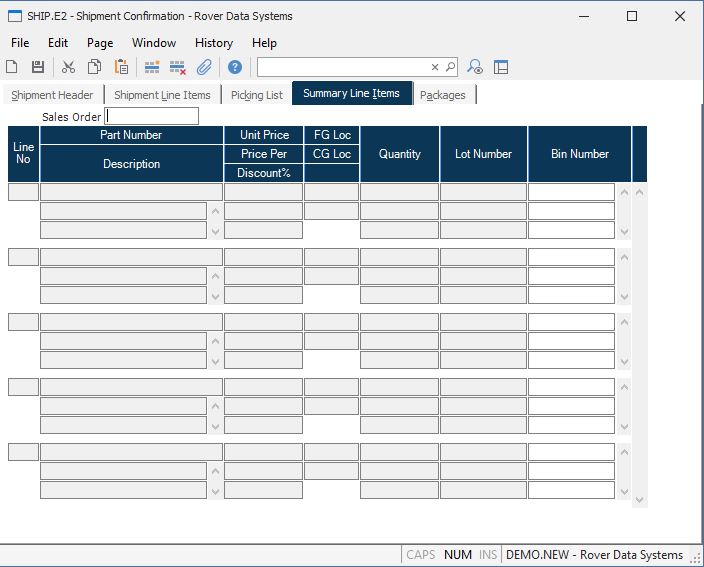Click the Paste clipboard icon

pos(121,67)
